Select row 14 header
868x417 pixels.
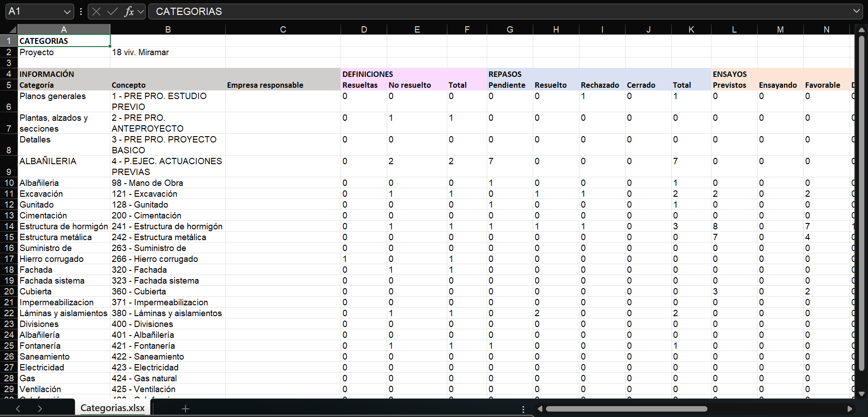point(9,226)
